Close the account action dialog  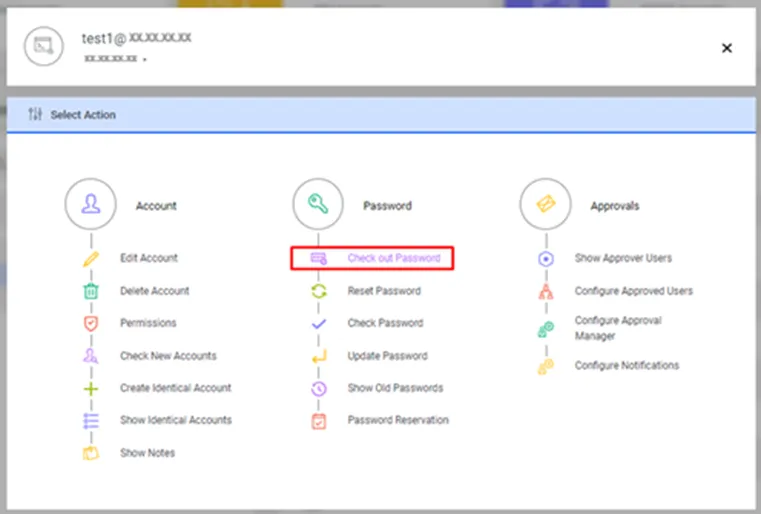point(727,48)
